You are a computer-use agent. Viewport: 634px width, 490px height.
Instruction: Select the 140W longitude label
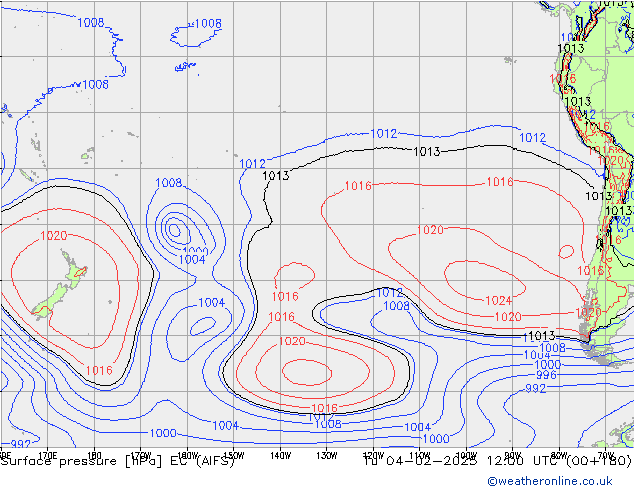point(281,456)
